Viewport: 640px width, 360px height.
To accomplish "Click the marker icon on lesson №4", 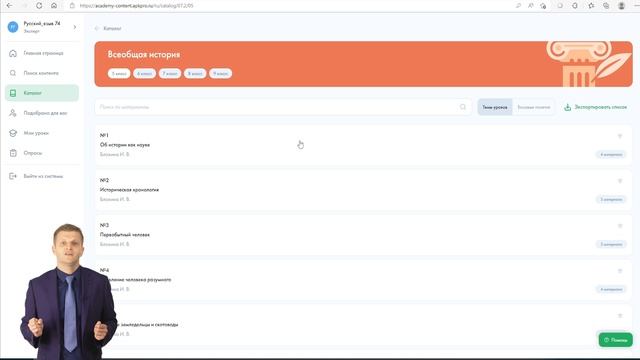I will (x=620, y=271).
